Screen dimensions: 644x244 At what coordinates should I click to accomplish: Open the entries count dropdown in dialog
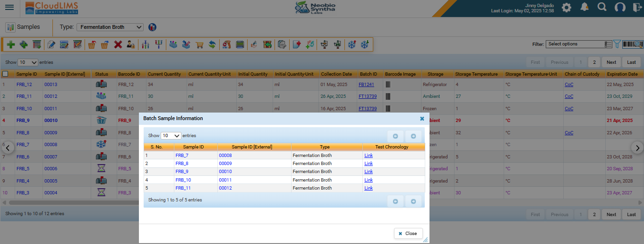click(x=171, y=136)
